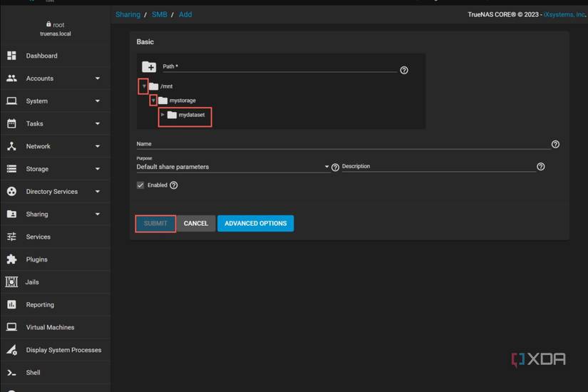Click the Directory Services icon
Screen dimensions: 588x392
11,191
